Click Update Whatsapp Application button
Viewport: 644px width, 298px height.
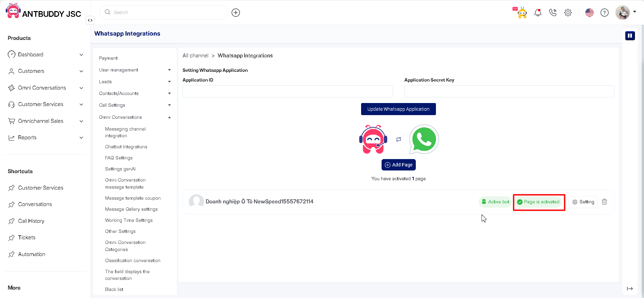pos(398,109)
